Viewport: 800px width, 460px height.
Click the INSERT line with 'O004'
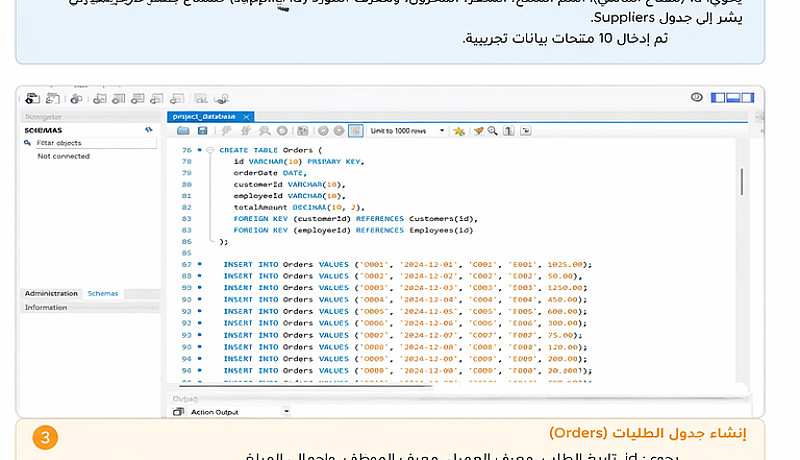[x=405, y=300]
